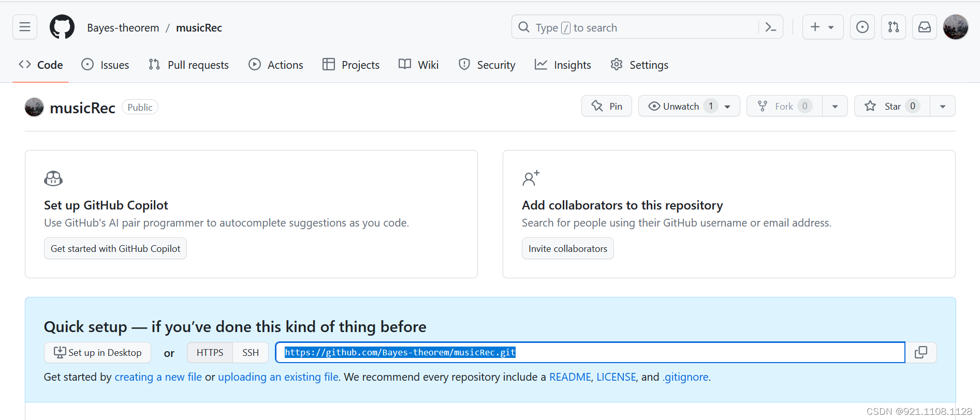Open the .gitignore link

coord(685,377)
